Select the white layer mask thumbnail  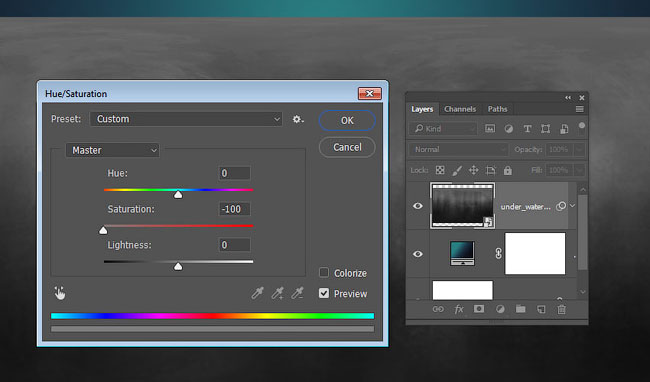(x=535, y=253)
